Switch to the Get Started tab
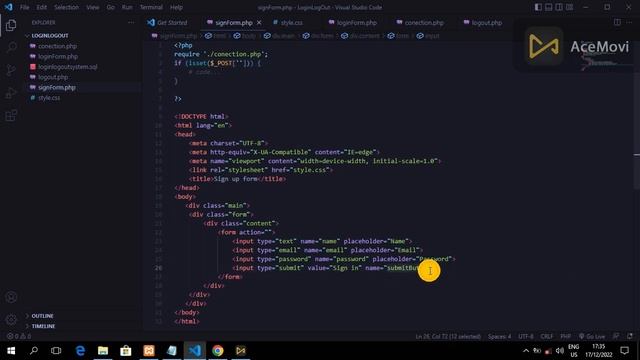This screenshot has width=640, height=360. [x=167, y=22]
